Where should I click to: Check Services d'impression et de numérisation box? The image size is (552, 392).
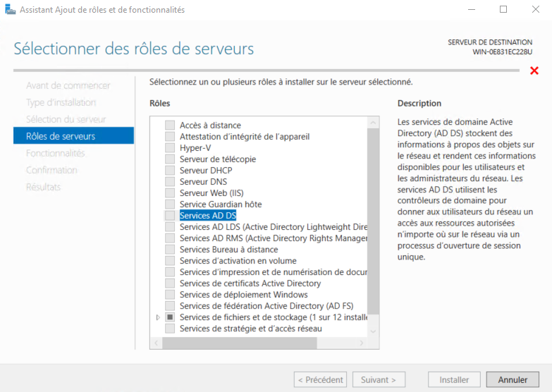[x=170, y=272]
